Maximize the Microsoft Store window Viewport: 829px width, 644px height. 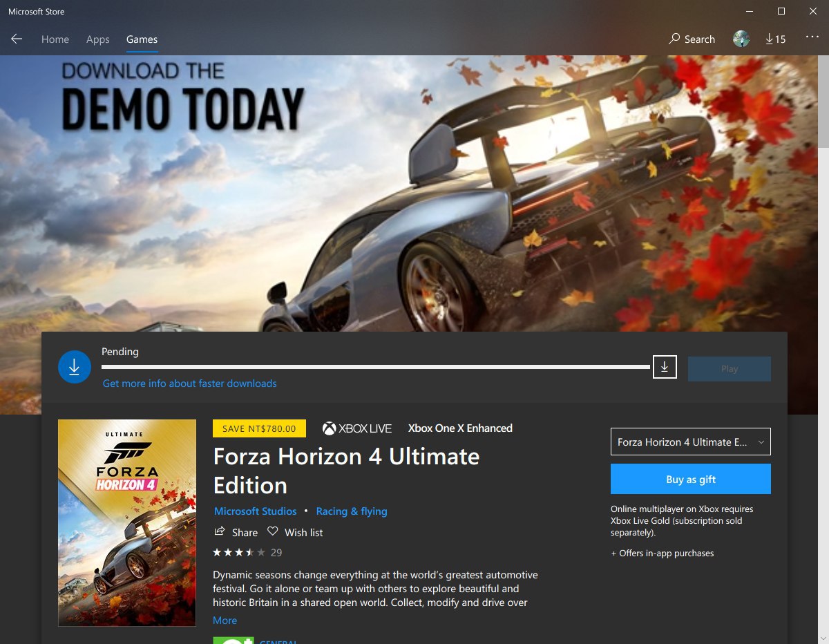point(781,11)
